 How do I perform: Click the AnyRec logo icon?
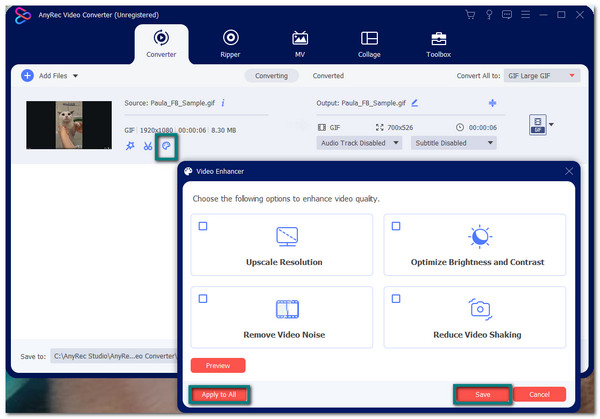23,16
